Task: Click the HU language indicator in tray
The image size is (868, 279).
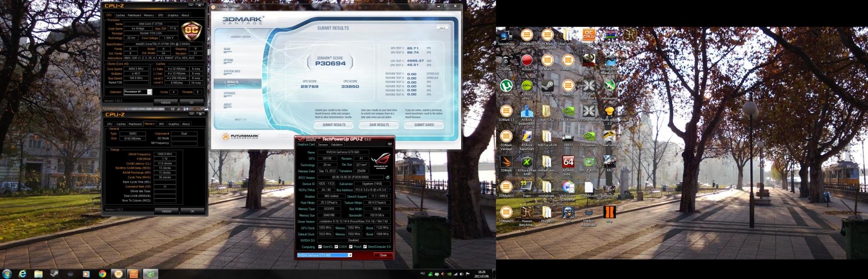Action: click(423, 274)
